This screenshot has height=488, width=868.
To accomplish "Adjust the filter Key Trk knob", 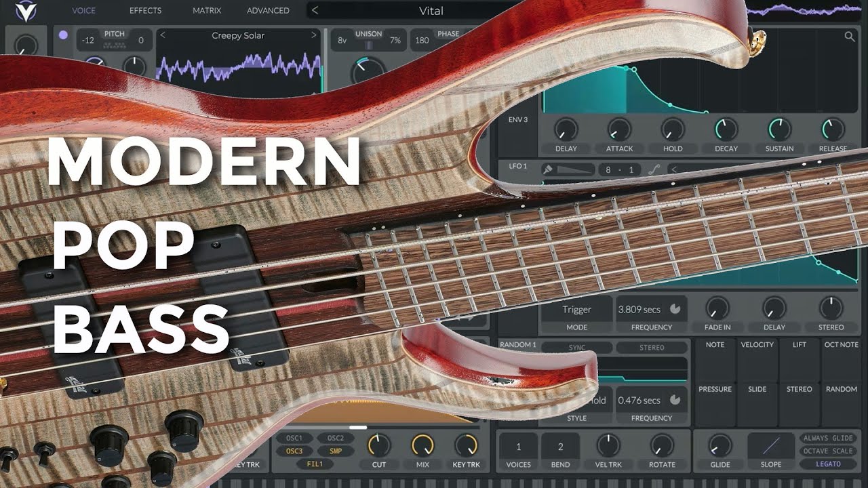I will coord(466,445).
